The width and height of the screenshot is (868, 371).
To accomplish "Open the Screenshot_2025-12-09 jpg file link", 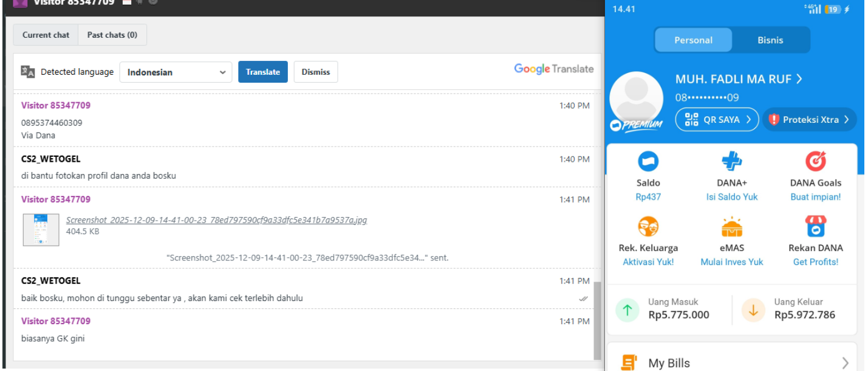I will tap(216, 220).
